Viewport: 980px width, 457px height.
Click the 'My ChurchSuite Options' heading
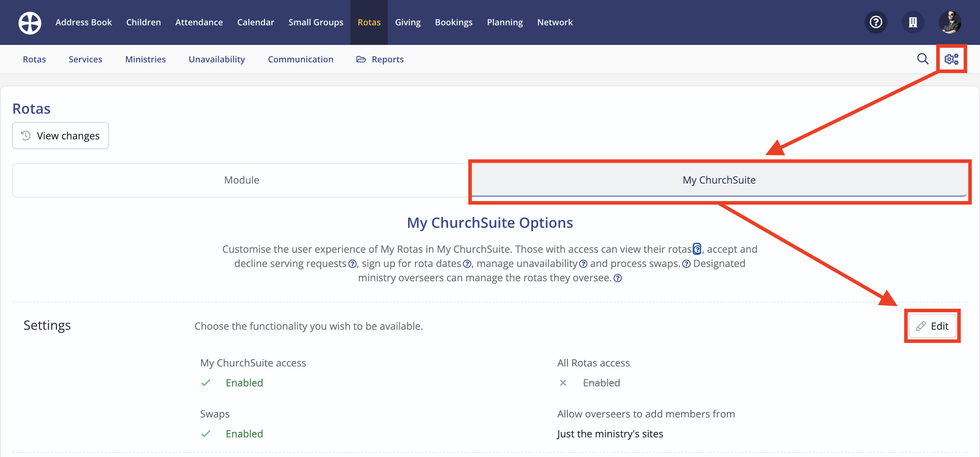tap(490, 223)
